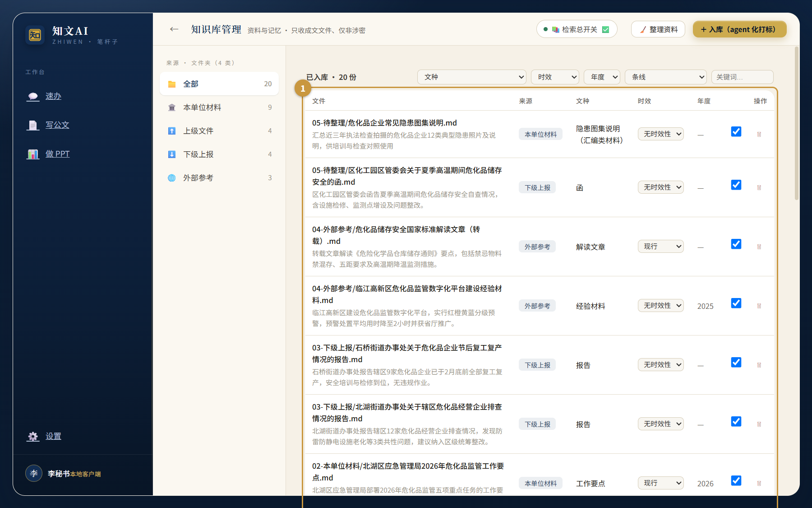Image resolution: width=812 pixels, height=508 pixels.
Task: Click the 2026 year value
Action: [x=705, y=484]
